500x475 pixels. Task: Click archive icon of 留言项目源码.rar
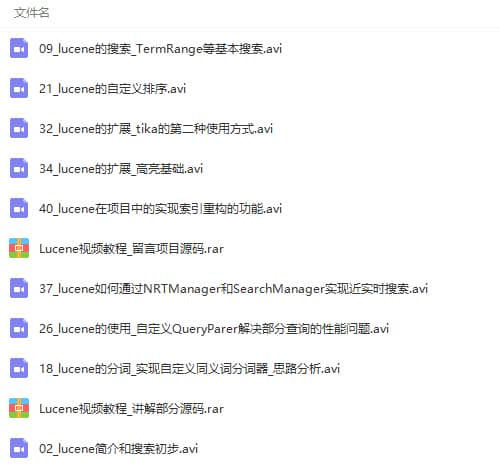coord(19,248)
